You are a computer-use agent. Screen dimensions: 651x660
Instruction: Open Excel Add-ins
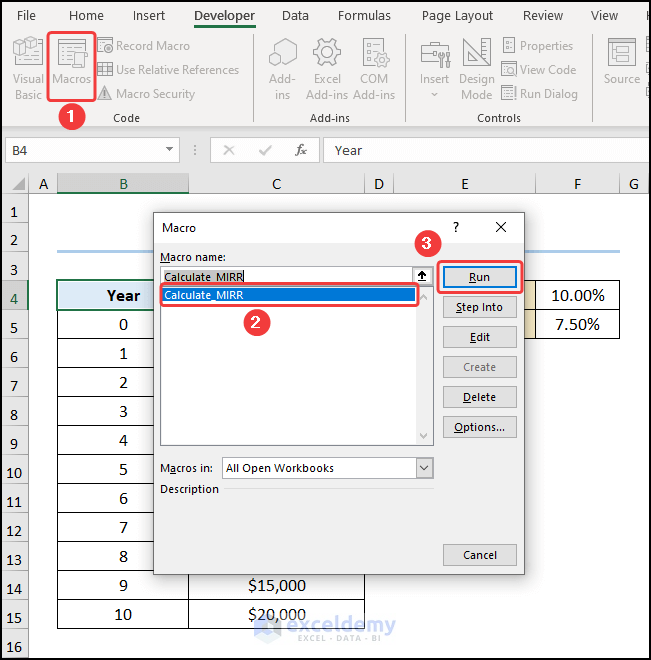[x=327, y=69]
